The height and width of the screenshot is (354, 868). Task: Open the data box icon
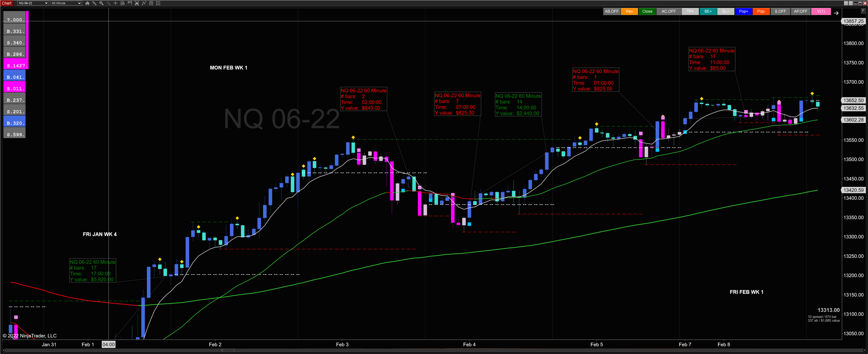(123, 3)
